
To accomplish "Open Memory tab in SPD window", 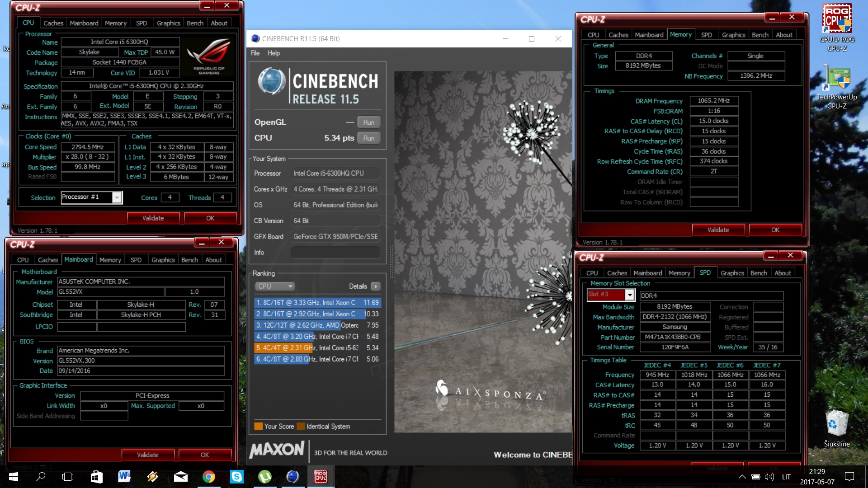I will (679, 273).
